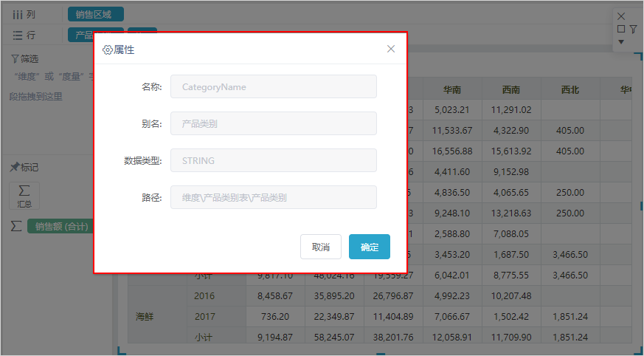Click cell value 3,453.20

click(452, 255)
